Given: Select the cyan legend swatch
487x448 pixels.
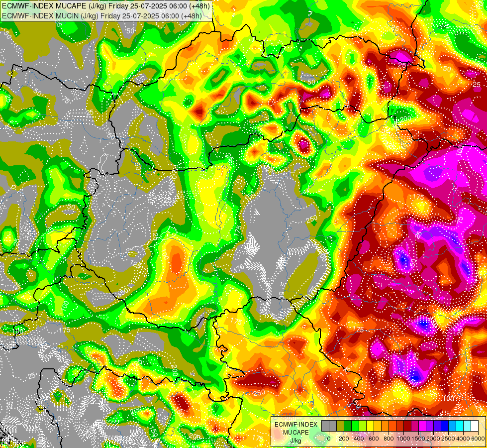Looking at the screenshot, I should click(x=460, y=426).
